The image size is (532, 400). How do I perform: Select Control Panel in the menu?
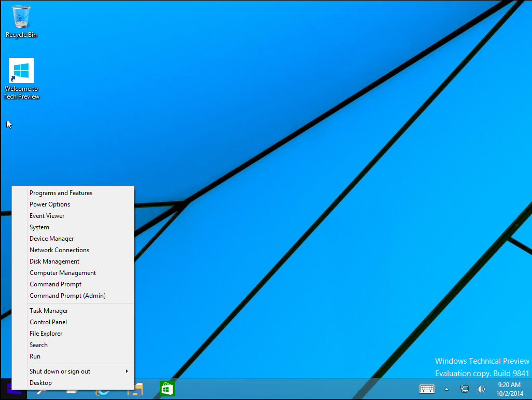(x=48, y=322)
